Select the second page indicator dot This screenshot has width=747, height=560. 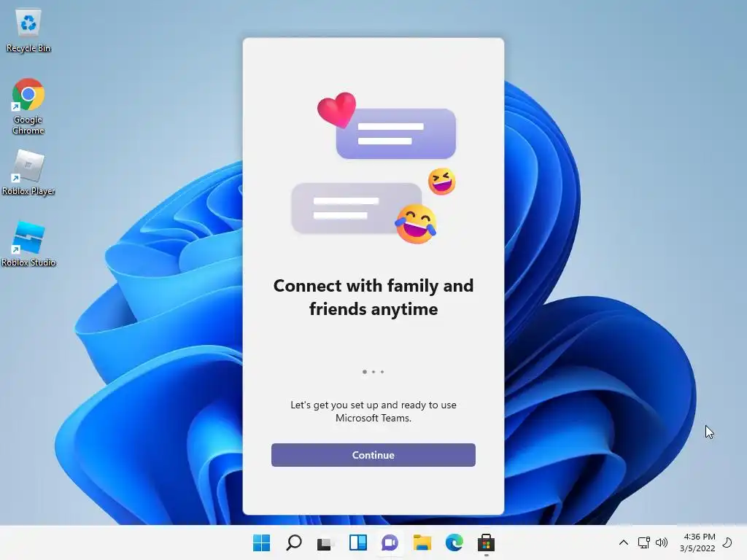(x=373, y=371)
